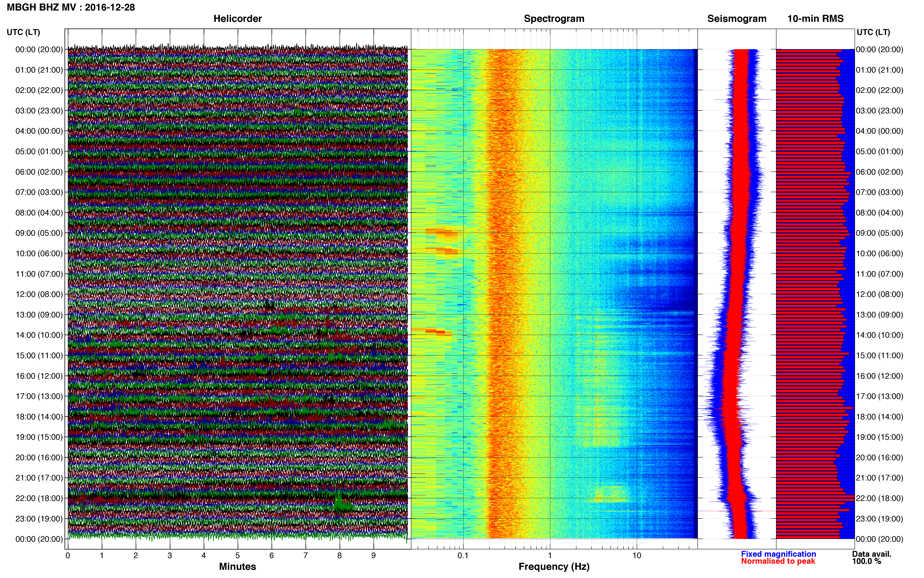This screenshot has width=924, height=578.
Task: Click left time label '15:00 (11:00)'
Action: 39,355
